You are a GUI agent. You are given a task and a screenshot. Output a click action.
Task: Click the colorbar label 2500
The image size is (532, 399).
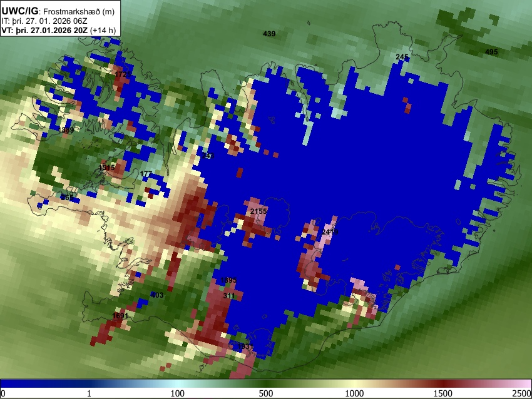523,393
